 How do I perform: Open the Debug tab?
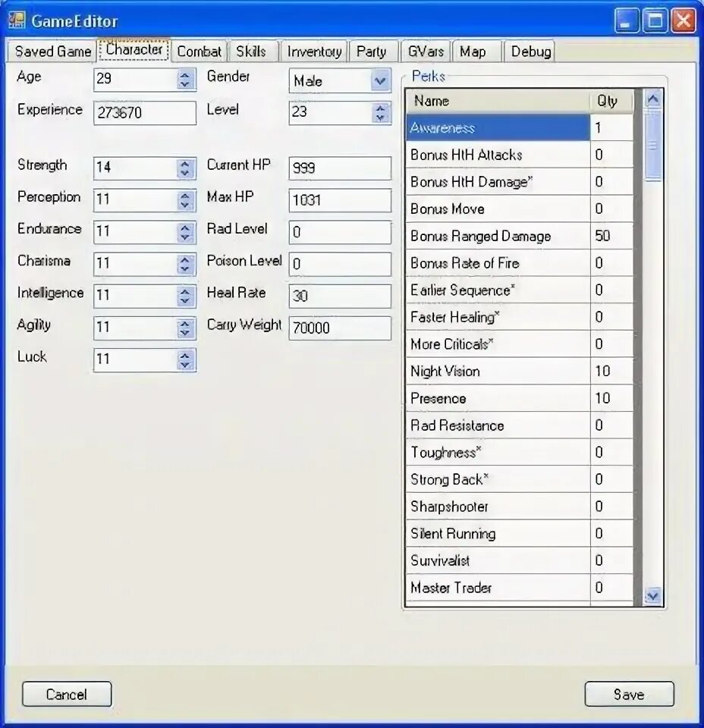tap(530, 51)
